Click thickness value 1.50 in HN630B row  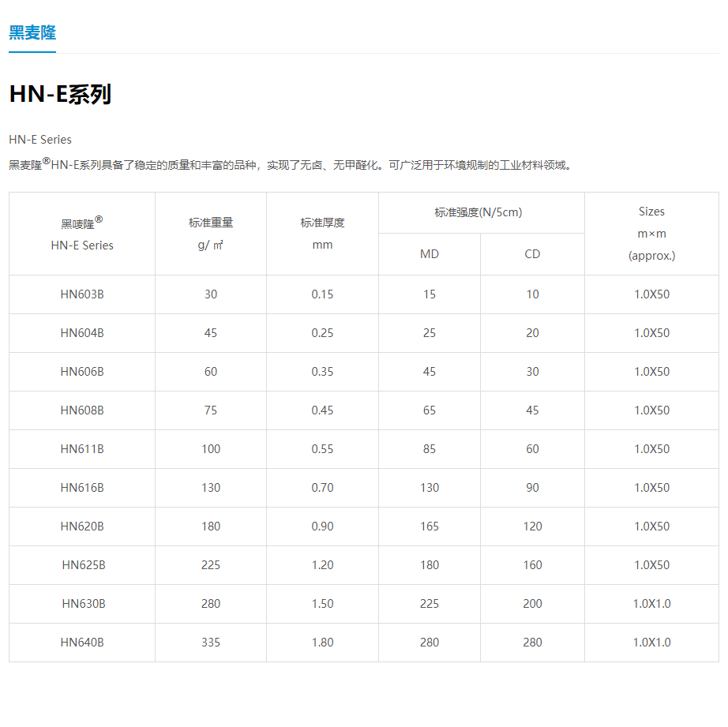pyautogui.click(x=323, y=604)
